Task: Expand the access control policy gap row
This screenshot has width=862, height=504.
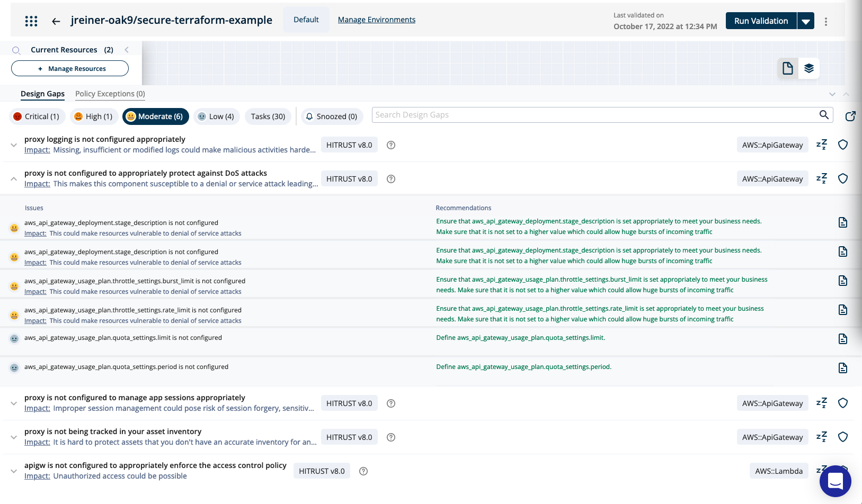Action: [x=14, y=471]
